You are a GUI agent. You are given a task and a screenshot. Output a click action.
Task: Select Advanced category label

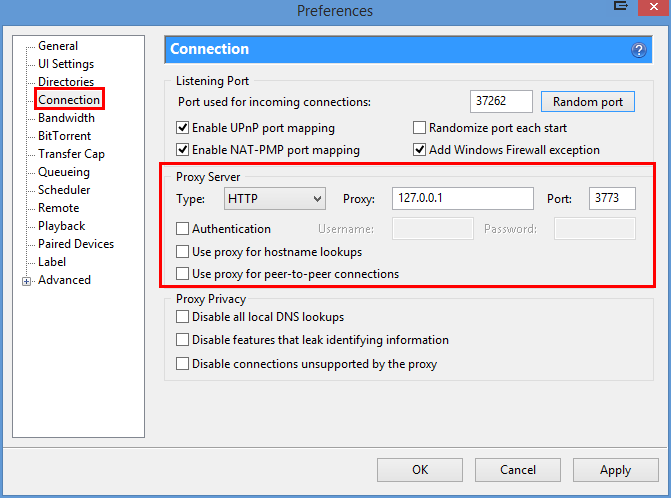[64, 280]
